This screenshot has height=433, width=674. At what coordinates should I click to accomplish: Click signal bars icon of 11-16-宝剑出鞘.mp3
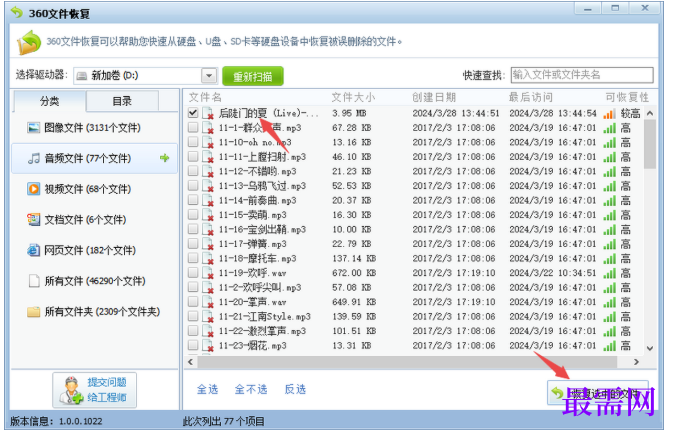[609, 230]
